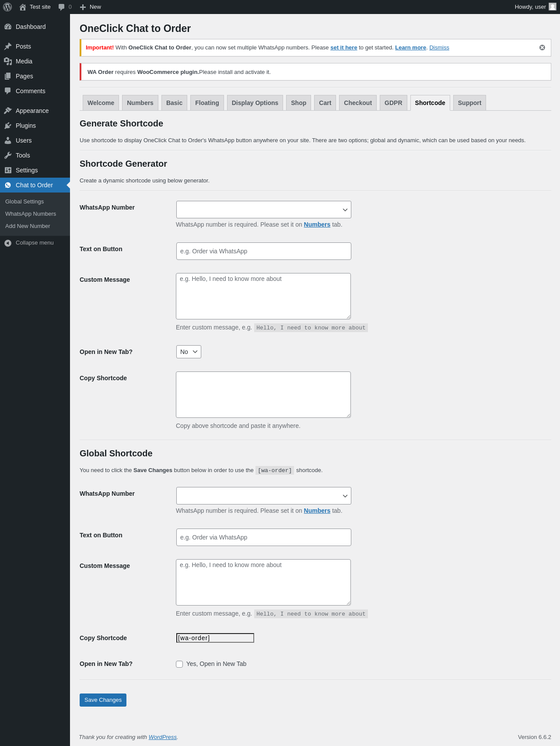Screen dimensions: 560x746
Task: Click the plus icon beside New
Action: coord(83,7)
